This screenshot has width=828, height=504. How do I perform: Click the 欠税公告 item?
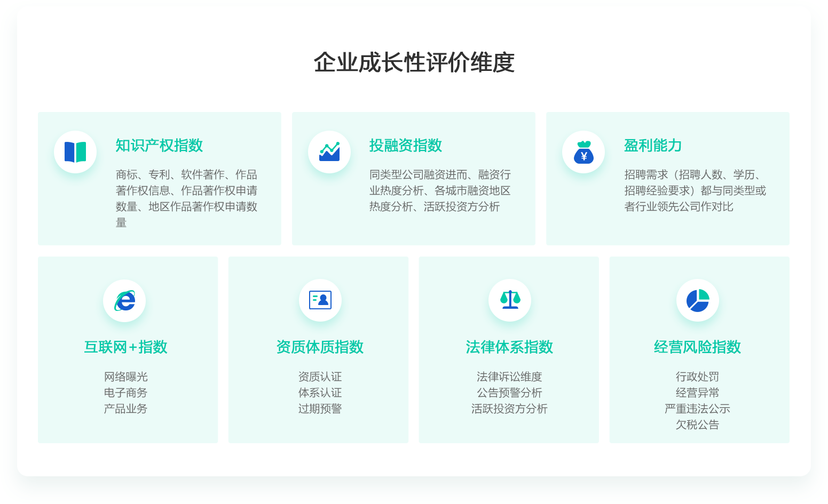point(697,425)
